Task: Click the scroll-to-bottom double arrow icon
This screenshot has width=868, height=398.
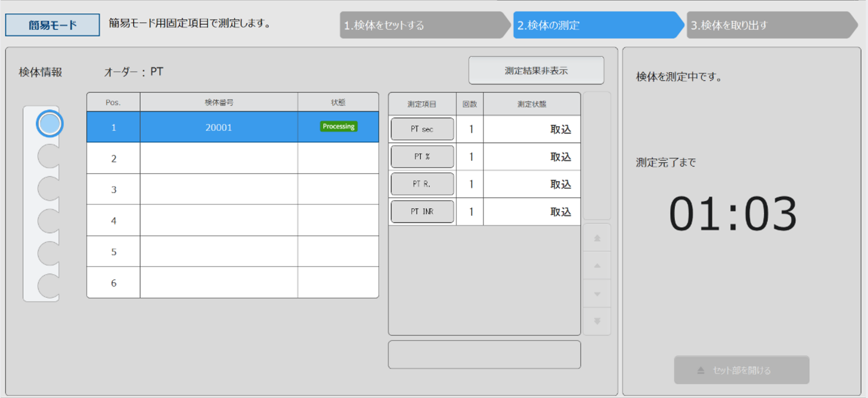Action: point(597,321)
